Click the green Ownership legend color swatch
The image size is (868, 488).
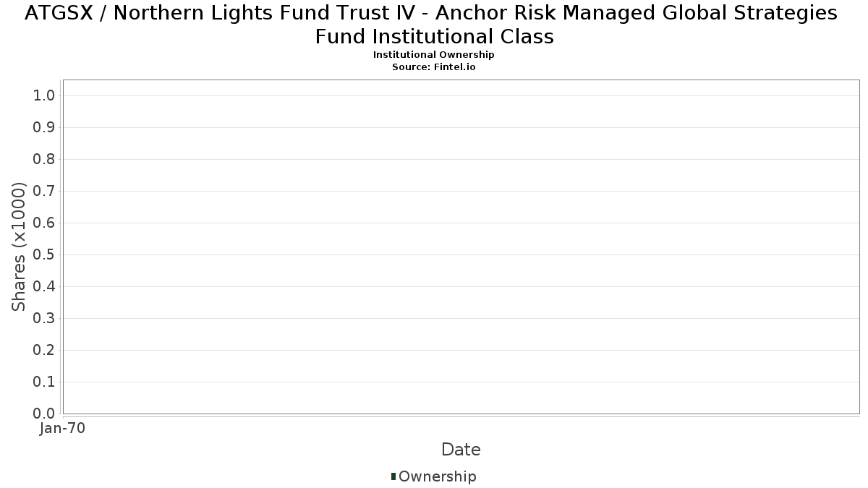pyautogui.click(x=393, y=476)
